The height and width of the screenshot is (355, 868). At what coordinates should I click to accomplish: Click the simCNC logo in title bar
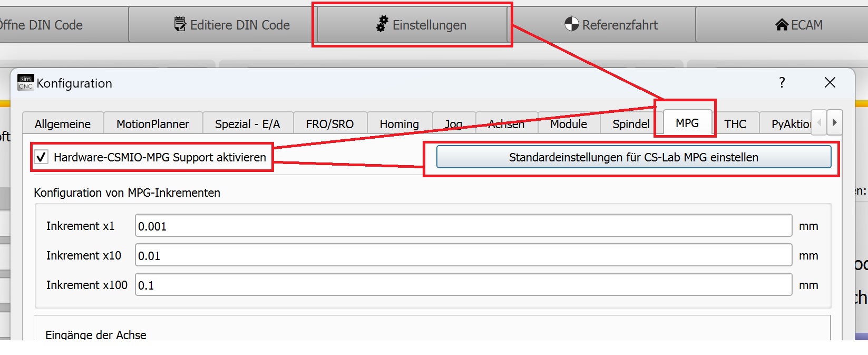click(25, 82)
